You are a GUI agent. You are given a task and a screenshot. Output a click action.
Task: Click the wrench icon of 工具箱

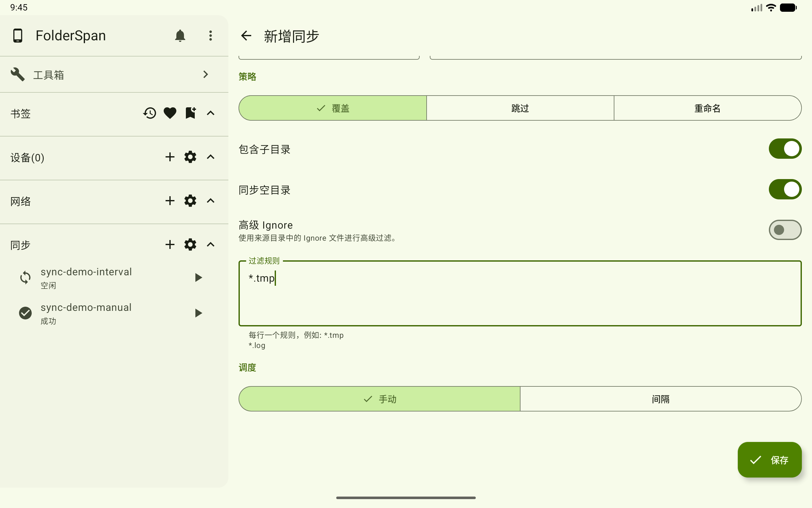click(17, 74)
